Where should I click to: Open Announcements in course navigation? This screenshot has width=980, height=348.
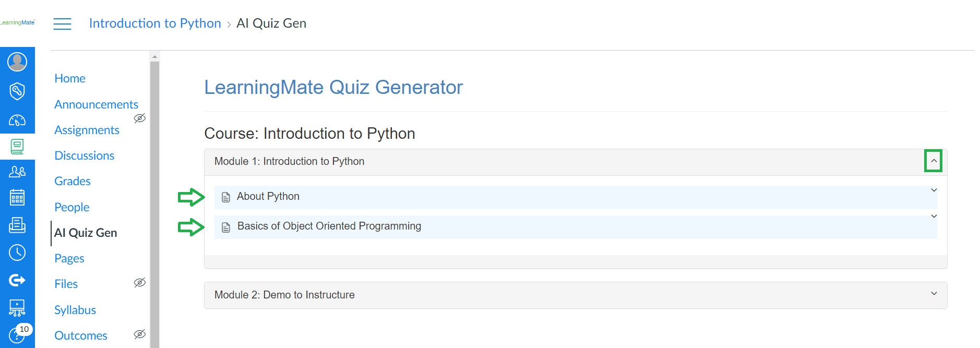point(97,104)
